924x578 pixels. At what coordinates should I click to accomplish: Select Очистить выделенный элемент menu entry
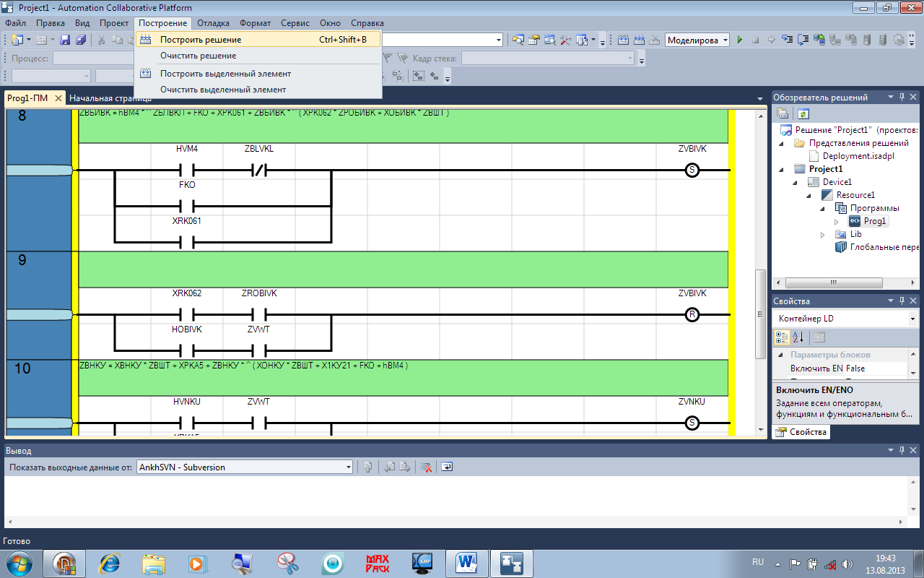258,90
